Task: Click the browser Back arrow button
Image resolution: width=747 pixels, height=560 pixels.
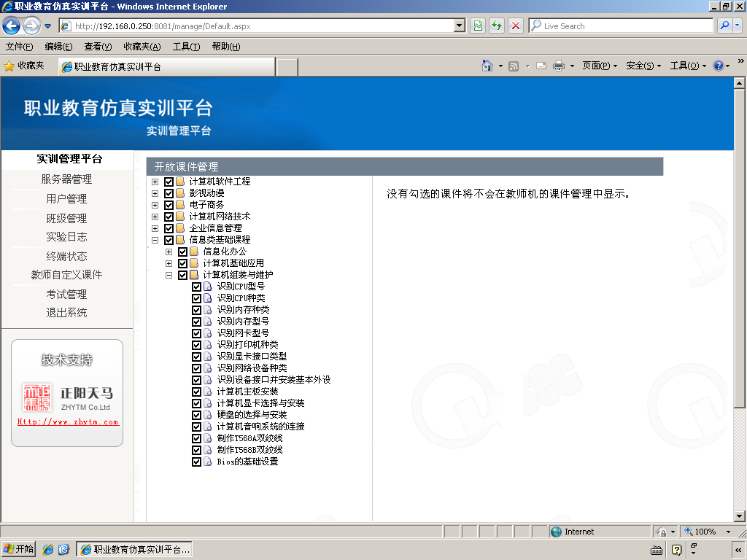Action: click(x=12, y=26)
